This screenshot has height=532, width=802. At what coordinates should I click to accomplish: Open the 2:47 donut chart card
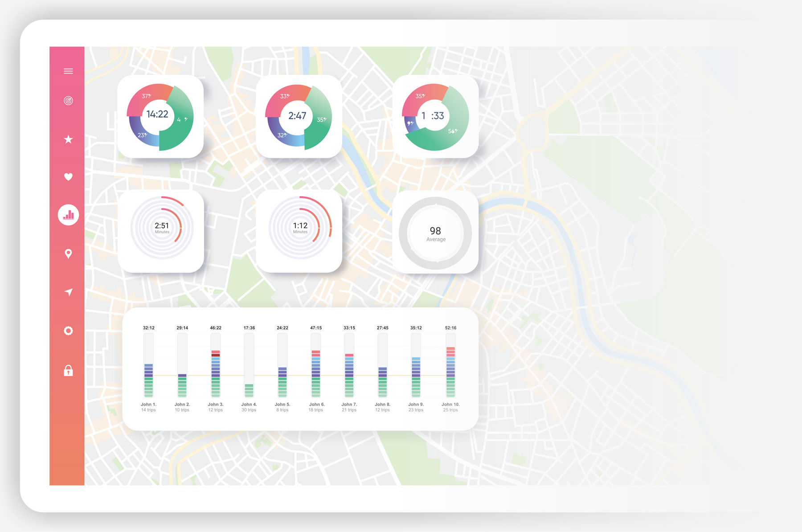point(299,116)
